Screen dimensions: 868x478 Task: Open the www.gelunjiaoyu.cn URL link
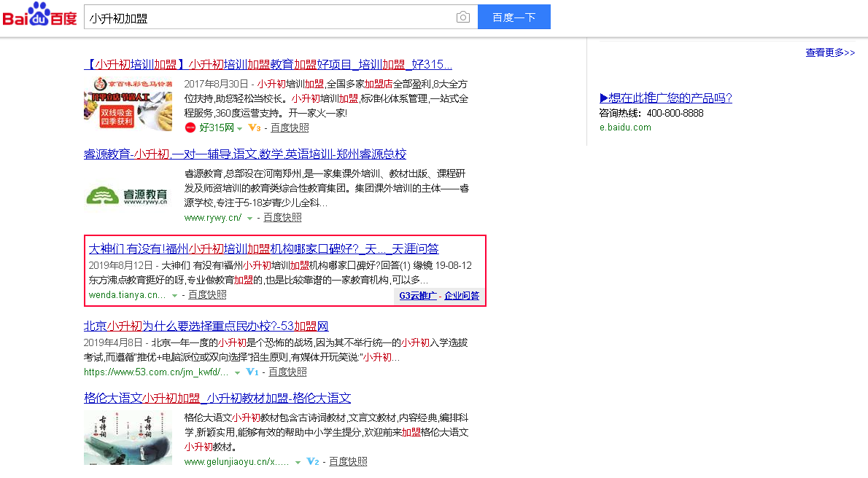(236, 462)
